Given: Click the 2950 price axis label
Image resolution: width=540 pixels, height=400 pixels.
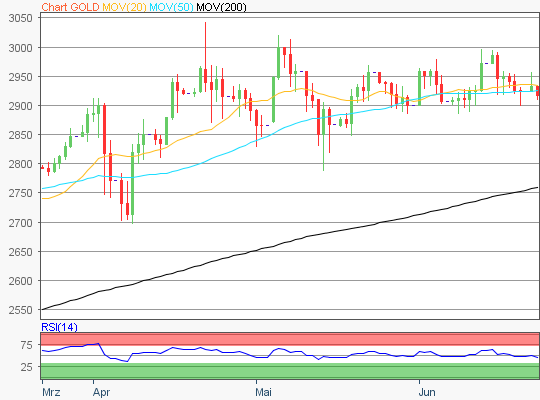Looking at the screenshot, I should pyautogui.click(x=20, y=77).
